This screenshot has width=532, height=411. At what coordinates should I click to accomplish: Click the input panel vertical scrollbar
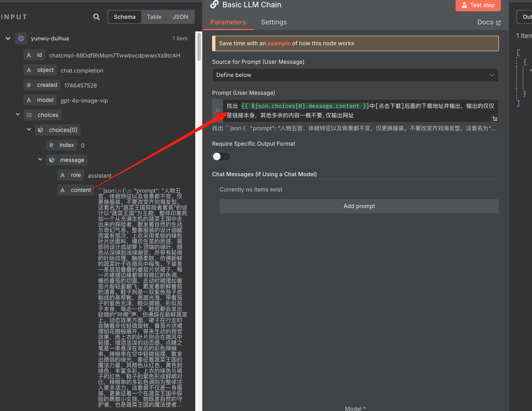point(199,47)
